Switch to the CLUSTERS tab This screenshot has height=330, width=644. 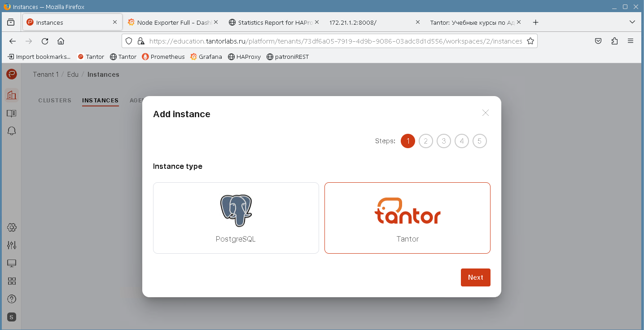(x=55, y=101)
